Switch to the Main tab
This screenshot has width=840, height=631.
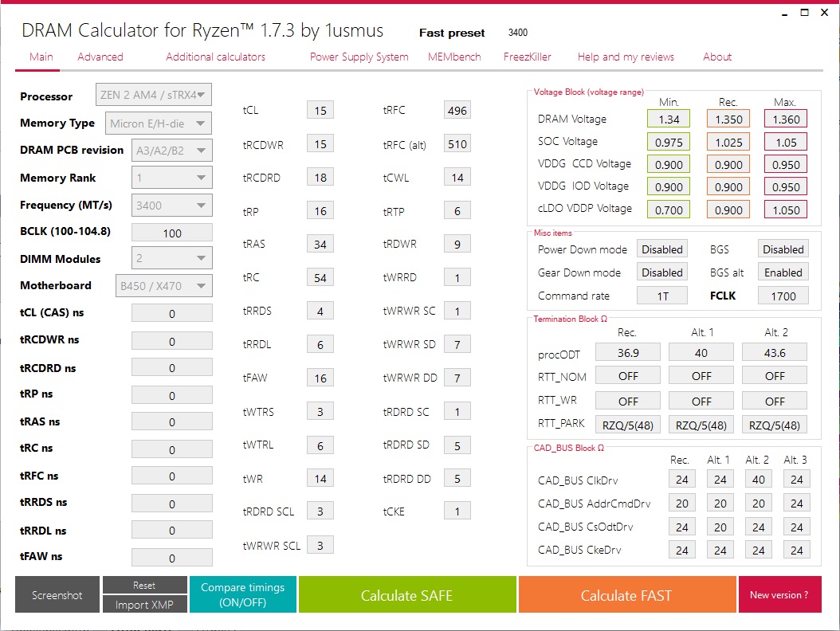[x=41, y=57]
